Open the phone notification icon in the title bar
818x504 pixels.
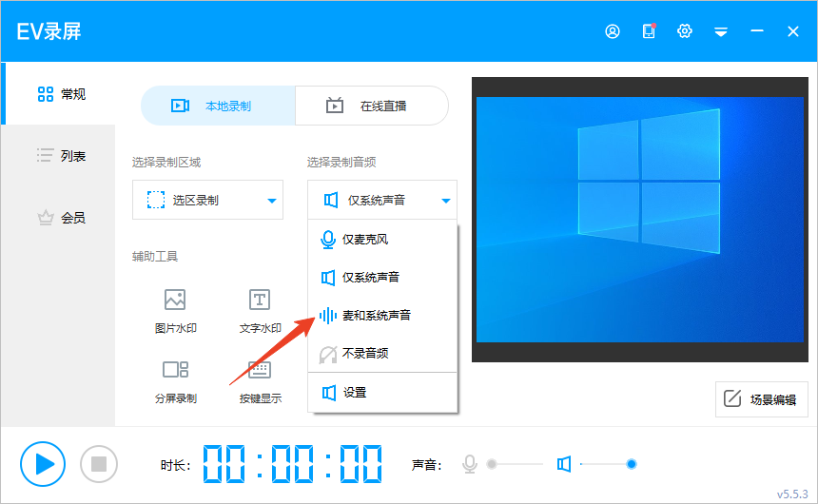point(649,31)
